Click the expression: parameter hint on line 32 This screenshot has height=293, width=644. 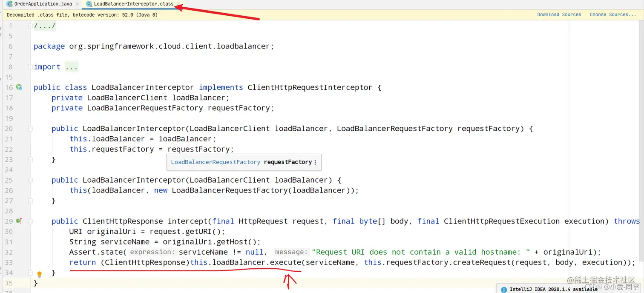click(152, 252)
